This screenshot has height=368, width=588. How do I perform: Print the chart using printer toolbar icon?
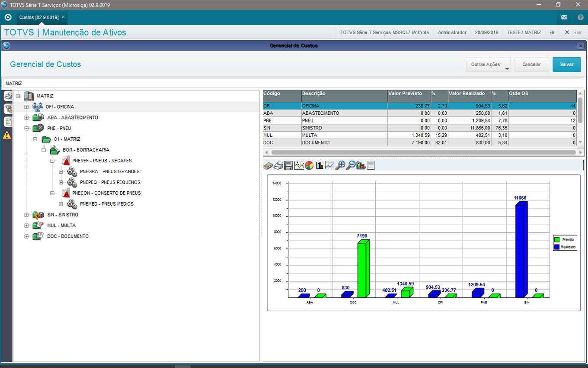pyautogui.click(x=279, y=165)
